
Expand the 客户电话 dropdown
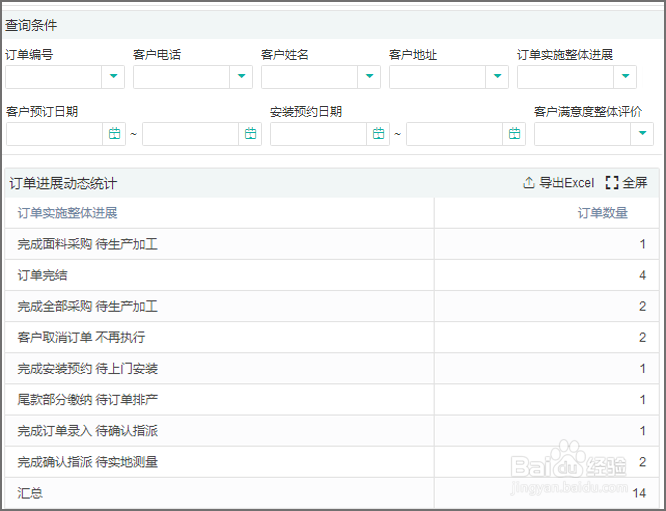pos(242,77)
